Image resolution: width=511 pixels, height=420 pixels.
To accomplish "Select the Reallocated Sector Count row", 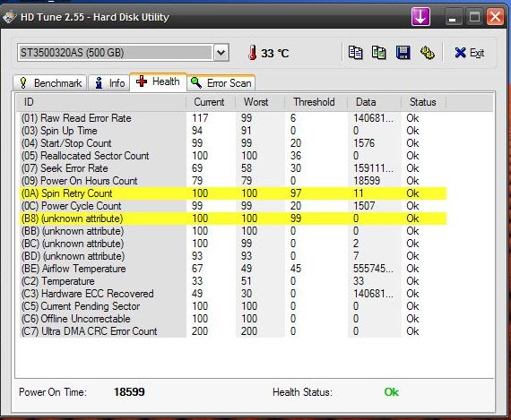I will pos(233,156).
